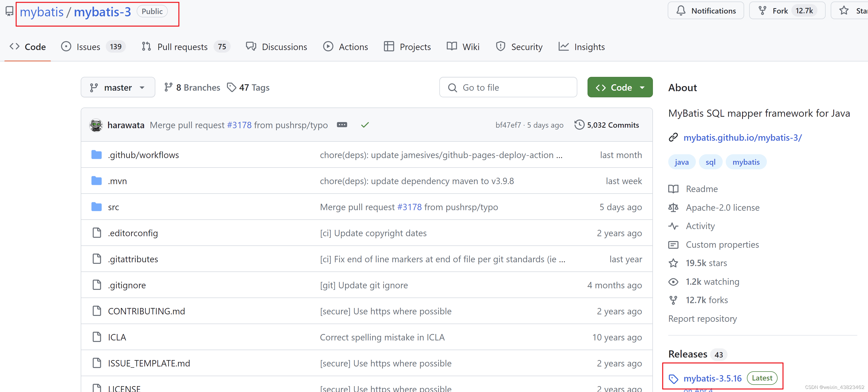868x392 pixels.
Task: Click the file icon beside .gitignore
Action: 97,285
